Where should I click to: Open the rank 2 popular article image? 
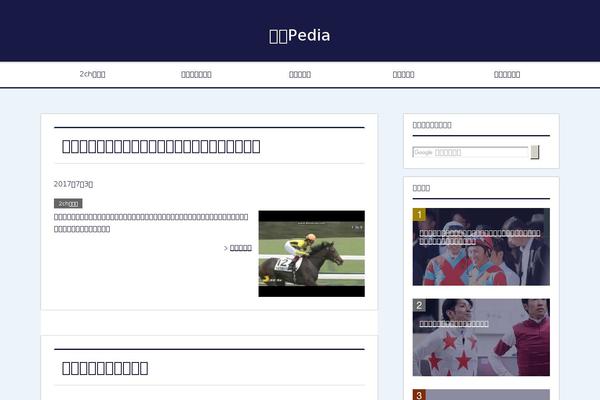coord(481,337)
